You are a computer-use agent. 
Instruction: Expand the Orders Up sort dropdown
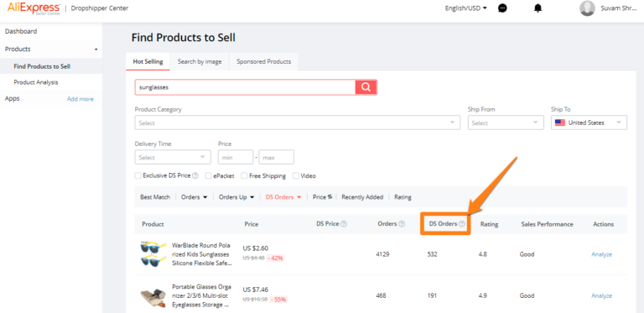tap(236, 197)
